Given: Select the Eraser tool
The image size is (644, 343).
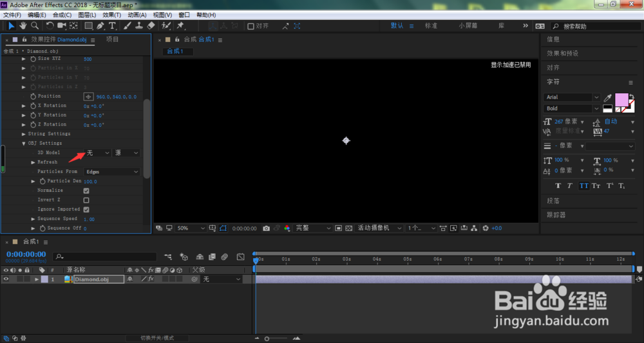Looking at the screenshot, I should click(x=151, y=26).
